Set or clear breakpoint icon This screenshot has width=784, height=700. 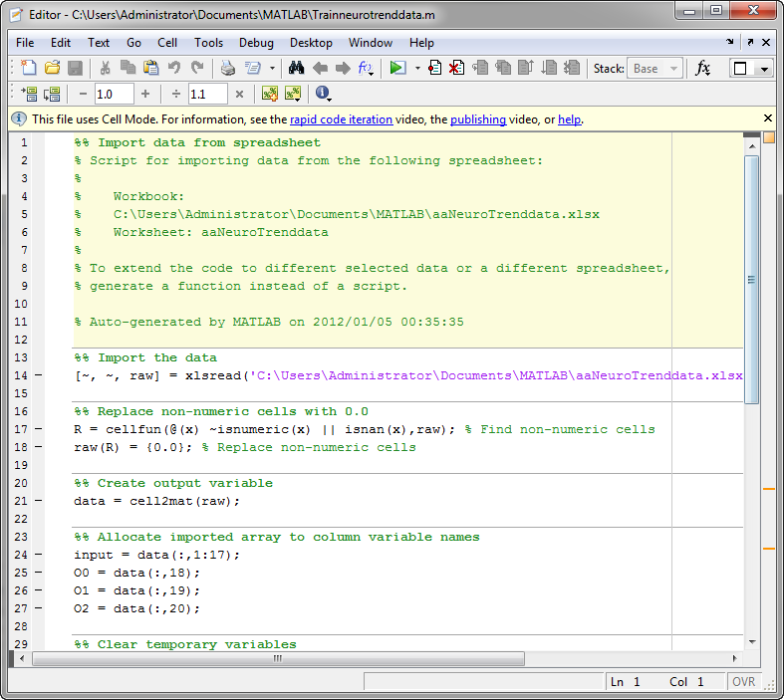(434, 68)
